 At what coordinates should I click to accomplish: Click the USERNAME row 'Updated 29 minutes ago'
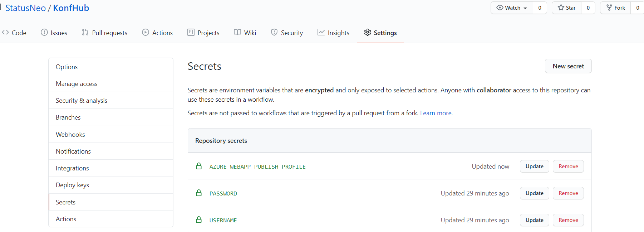pos(475,220)
